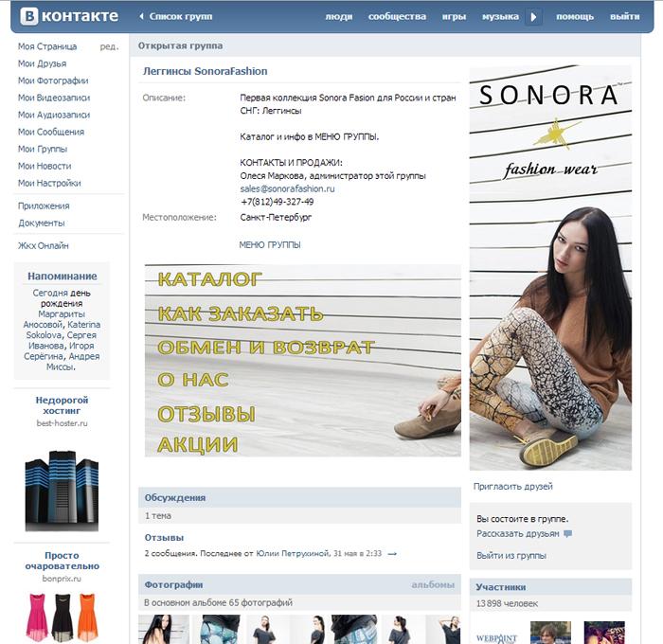Image resolution: width=663 pixels, height=644 pixels.
Task: Select КАК ЗАКАЗАТЬ in group menu
Action: click(241, 313)
